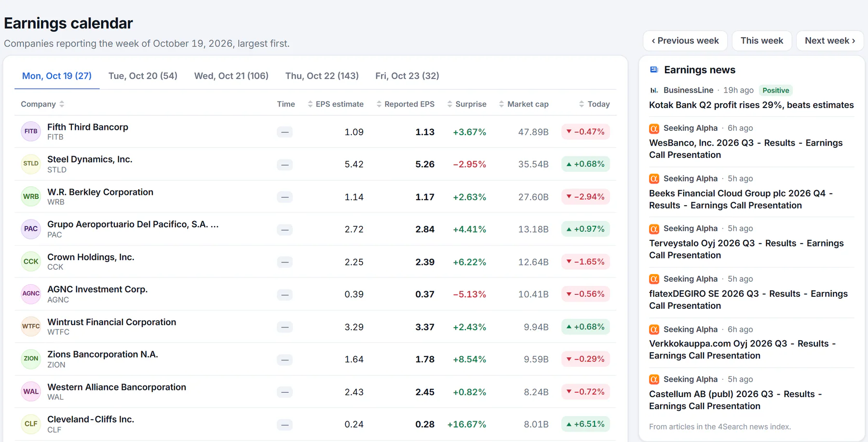
Task: Sort table by Market cap column
Action: (524, 104)
